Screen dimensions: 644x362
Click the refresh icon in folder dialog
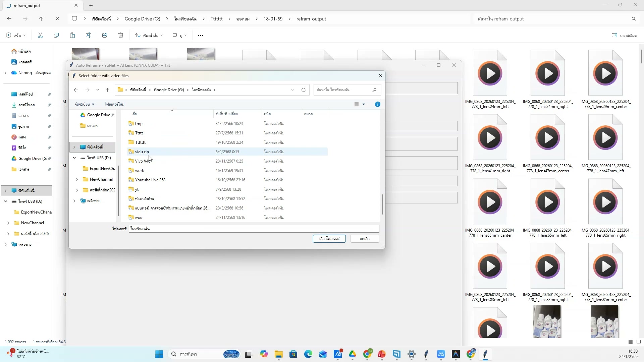pyautogui.click(x=303, y=90)
